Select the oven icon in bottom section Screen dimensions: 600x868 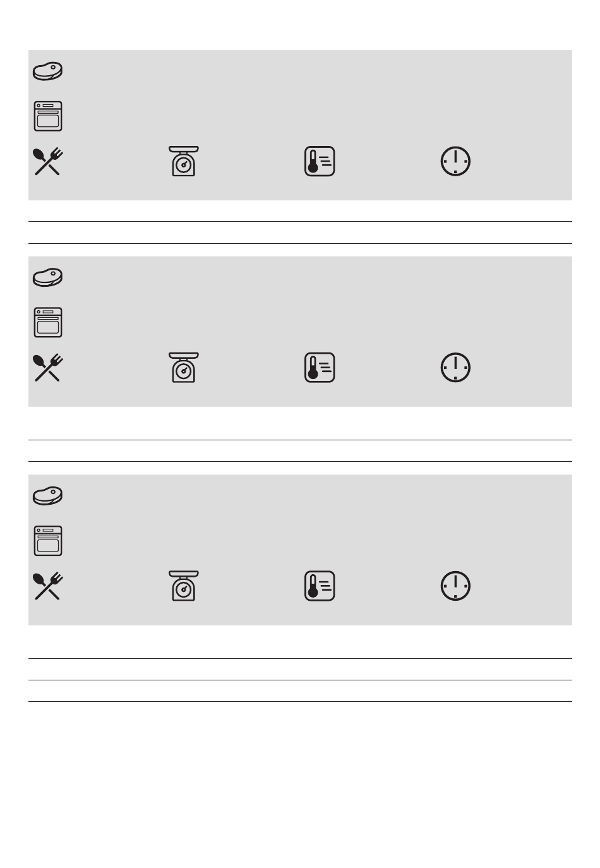tap(48, 541)
